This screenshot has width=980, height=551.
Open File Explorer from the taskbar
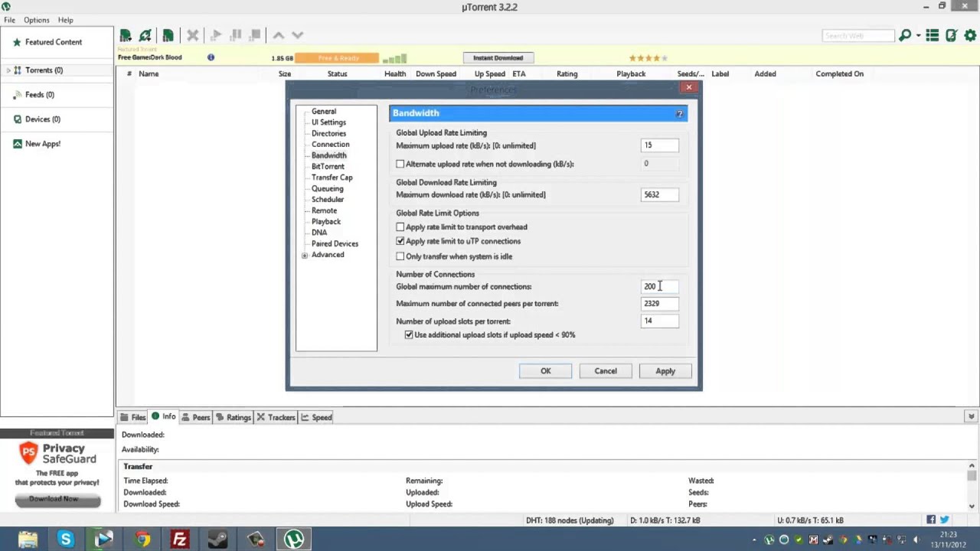pyautogui.click(x=28, y=540)
